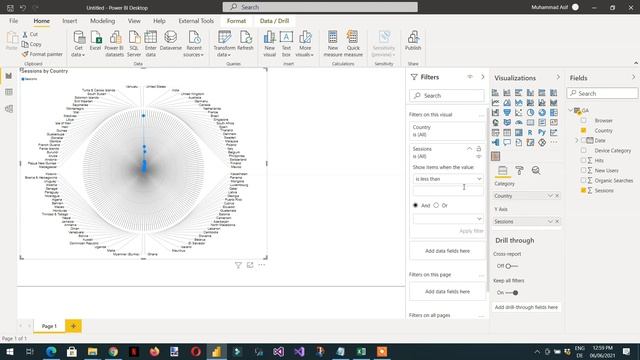Switch to the Insert tab

tap(70, 21)
